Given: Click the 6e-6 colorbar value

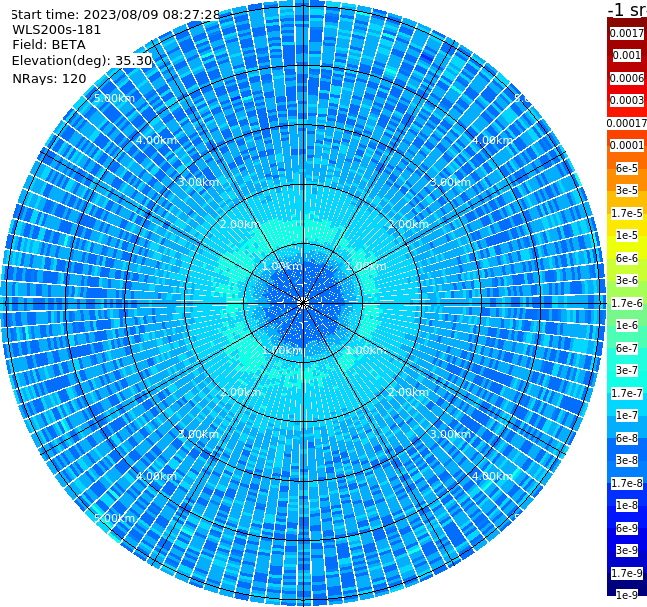Looking at the screenshot, I should point(627,258).
